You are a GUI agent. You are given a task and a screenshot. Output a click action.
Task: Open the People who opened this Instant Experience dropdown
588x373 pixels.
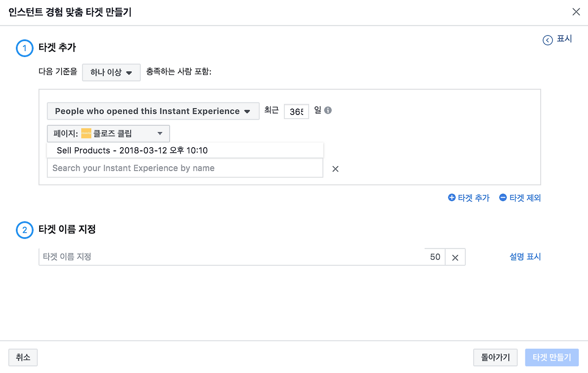pos(153,111)
